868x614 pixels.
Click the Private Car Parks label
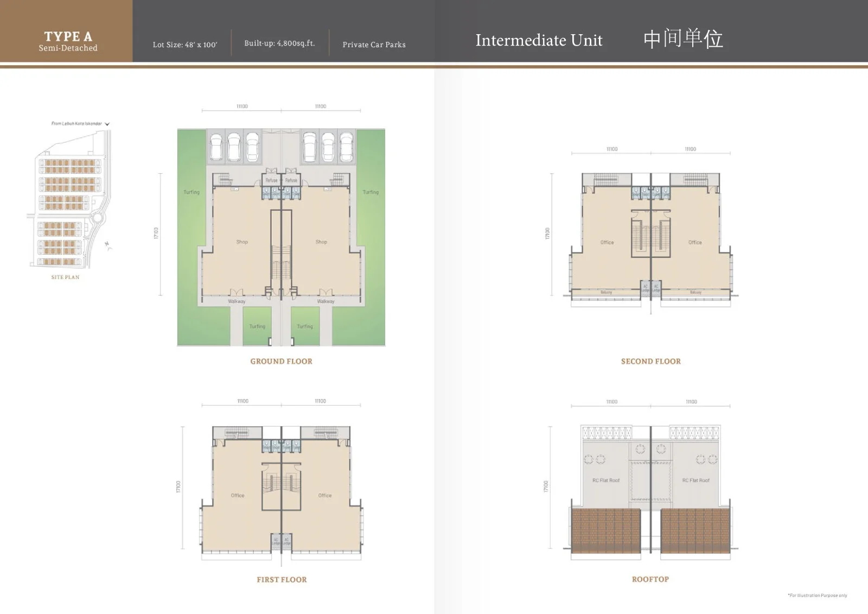[x=374, y=45]
